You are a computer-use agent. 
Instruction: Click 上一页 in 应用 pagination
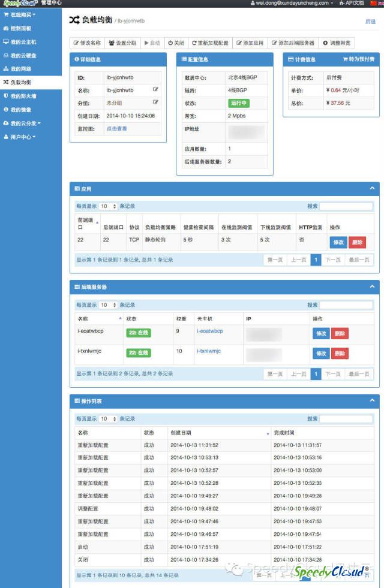(x=299, y=260)
